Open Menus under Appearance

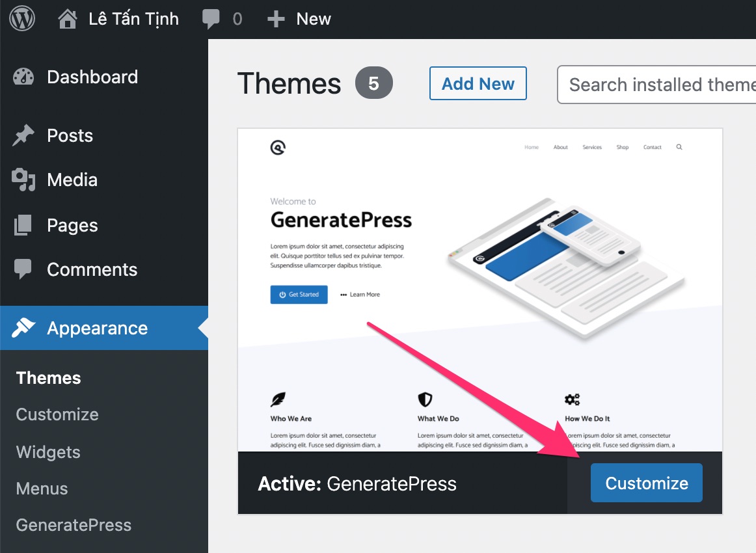(42, 489)
